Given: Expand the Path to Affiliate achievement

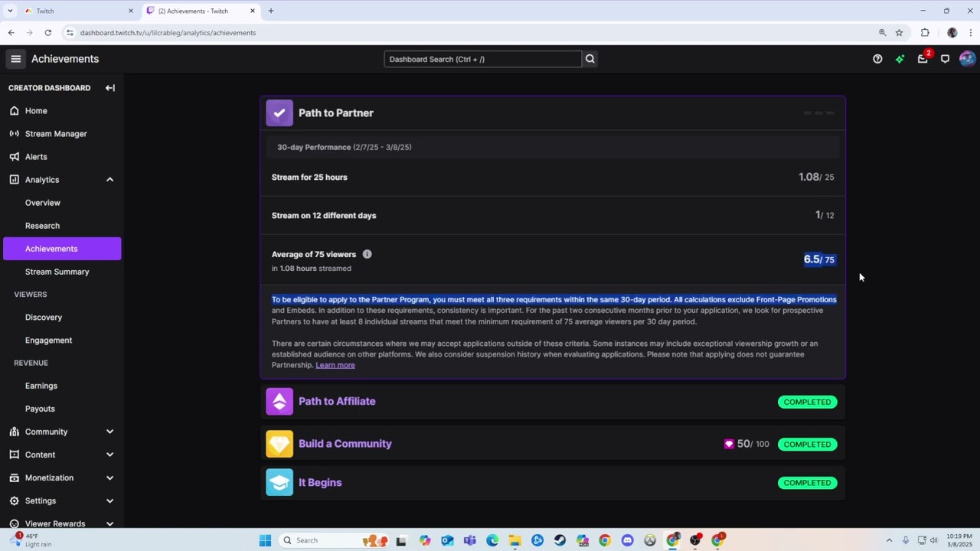Looking at the screenshot, I should tap(553, 402).
